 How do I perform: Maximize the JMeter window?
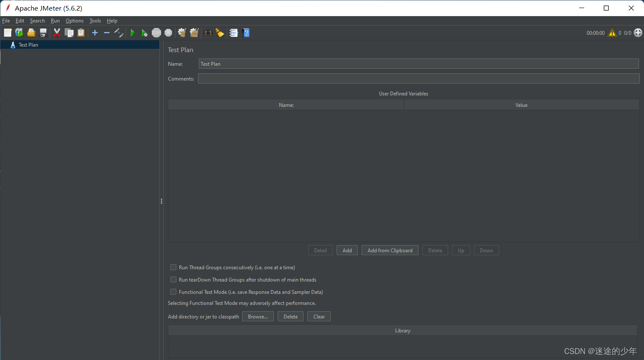click(x=606, y=8)
